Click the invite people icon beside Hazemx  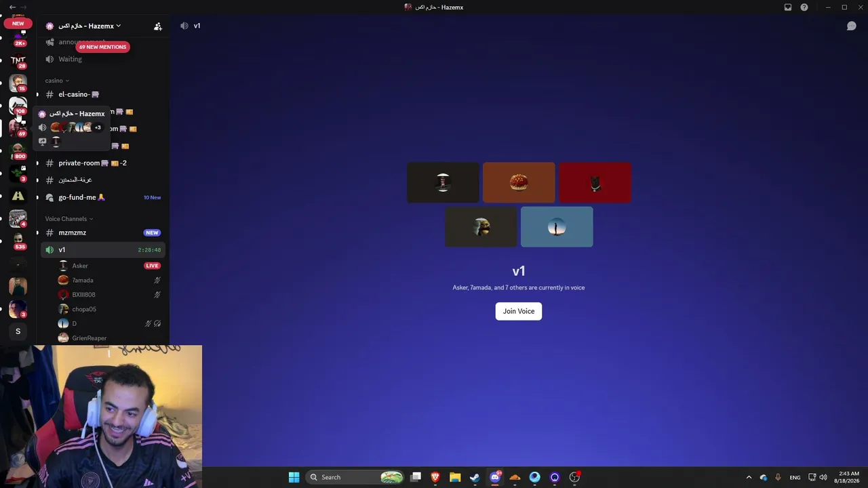(x=158, y=26)
